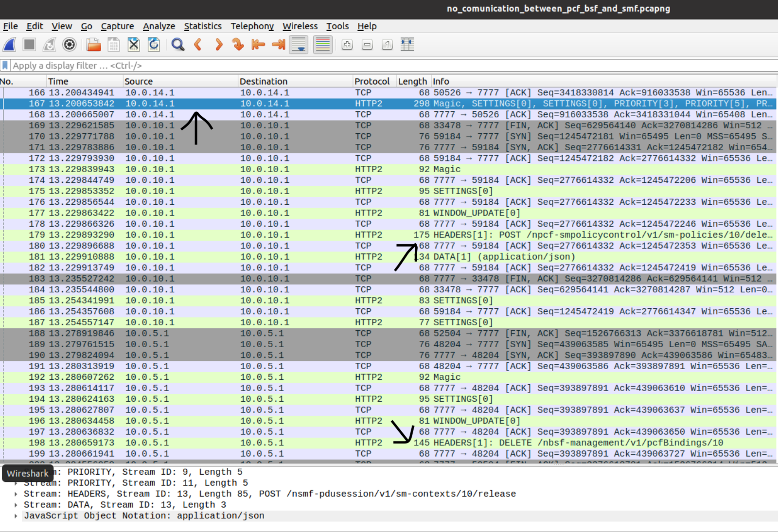The image size is (778, 532).
Task: Reload the current capture file icon
Action: point(154,44)
